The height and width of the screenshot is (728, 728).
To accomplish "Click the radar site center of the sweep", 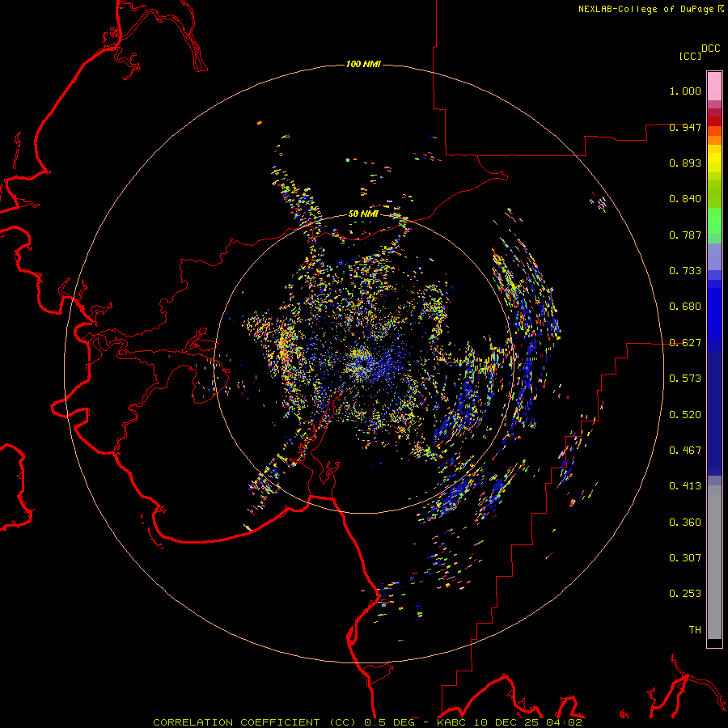I will tap(364, 363).
